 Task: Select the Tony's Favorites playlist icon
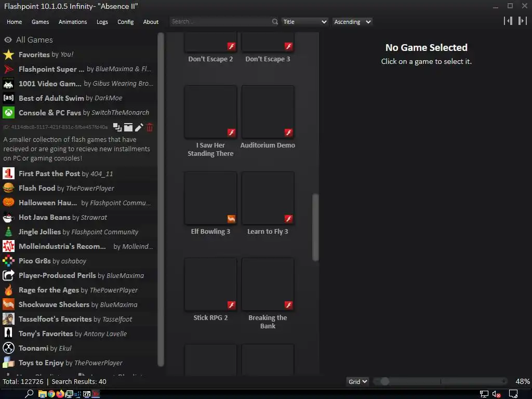pos(8,334)
